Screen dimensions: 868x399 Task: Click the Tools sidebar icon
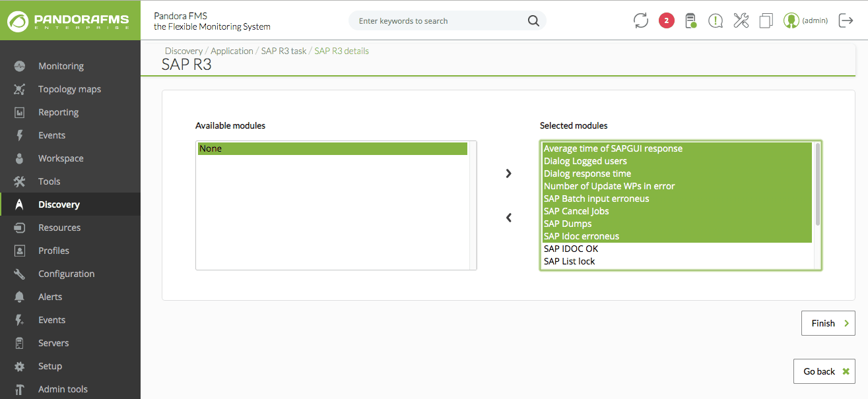[x=20, y=181]
